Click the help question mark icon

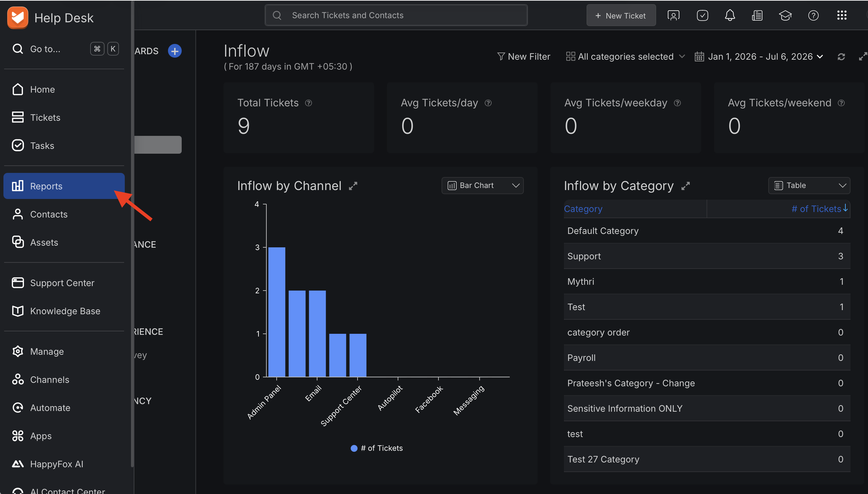pyautogui.click(x=813, y=15)
